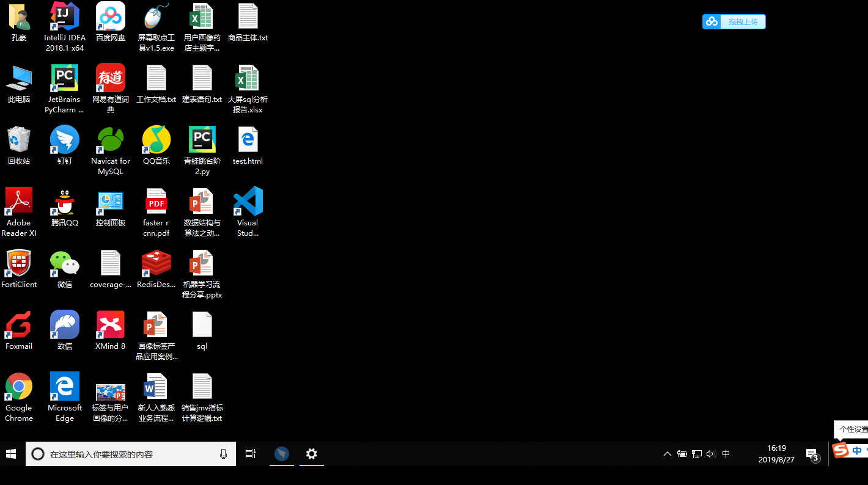Open FortiClient shortcut
The width and height of the screenshot is (868, 485).
click(x=19, y=269)
